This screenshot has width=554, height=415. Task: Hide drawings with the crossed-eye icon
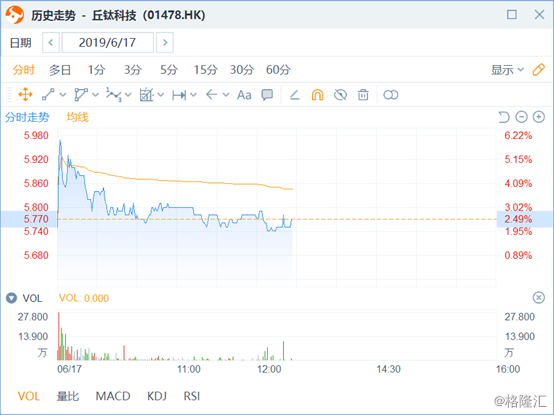point(340,95)
